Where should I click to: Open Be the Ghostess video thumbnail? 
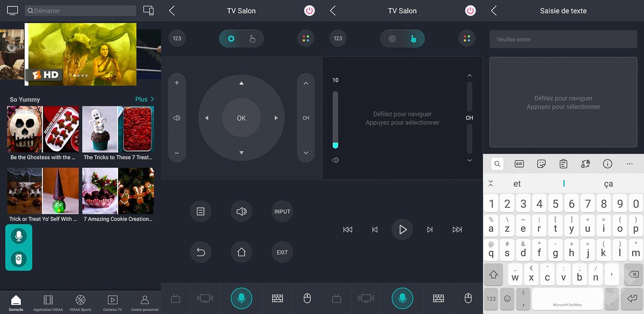tap(43, 130)
